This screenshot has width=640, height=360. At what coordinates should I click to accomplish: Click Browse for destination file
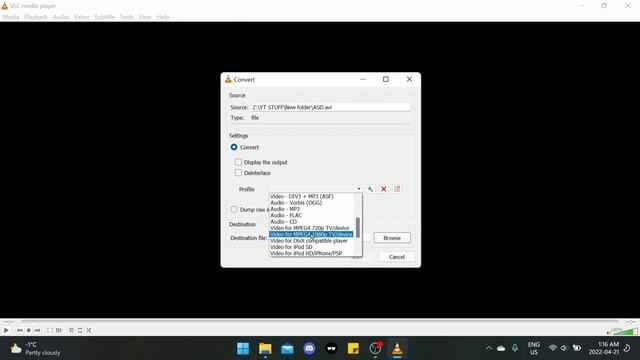click(x=392, y=238)
